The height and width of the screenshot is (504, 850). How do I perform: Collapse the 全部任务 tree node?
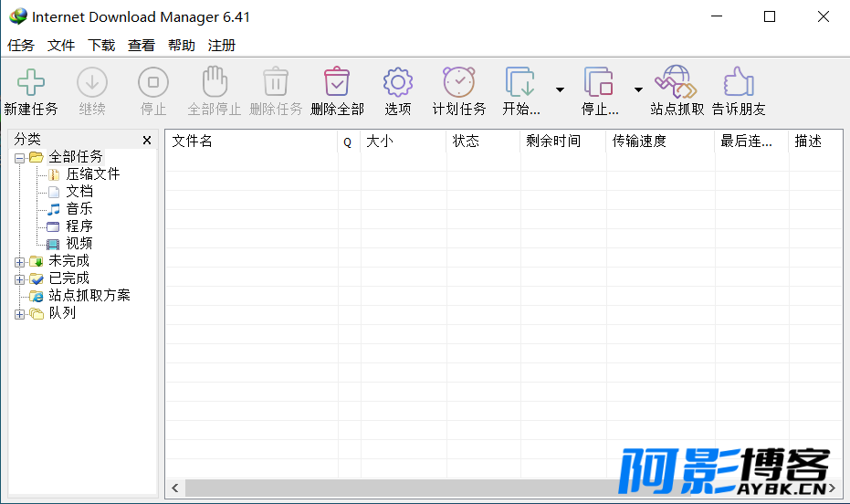point(19,158)
